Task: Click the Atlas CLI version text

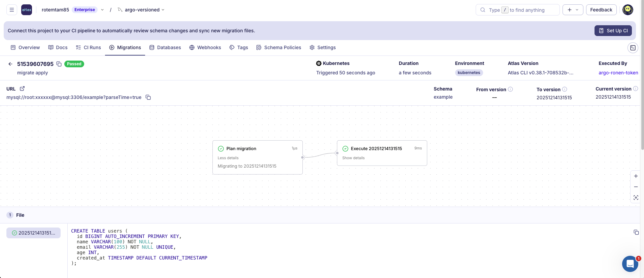Action: coord(540,73)
